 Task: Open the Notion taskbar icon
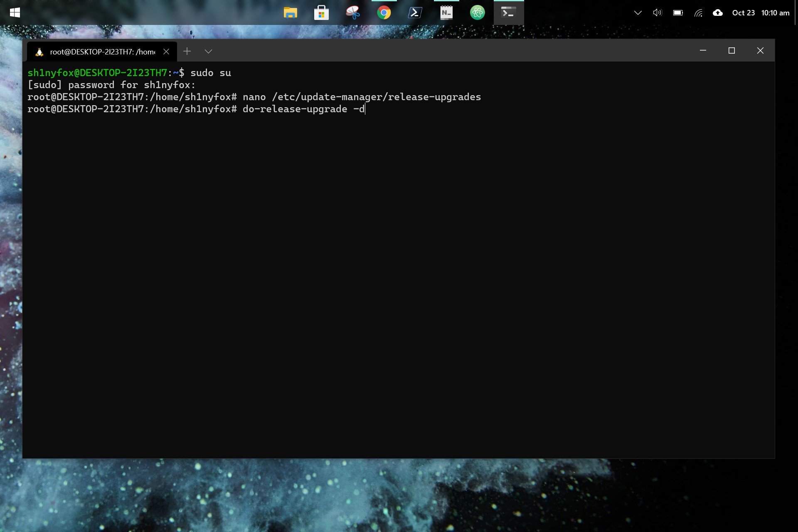click(x=446, y=13)
